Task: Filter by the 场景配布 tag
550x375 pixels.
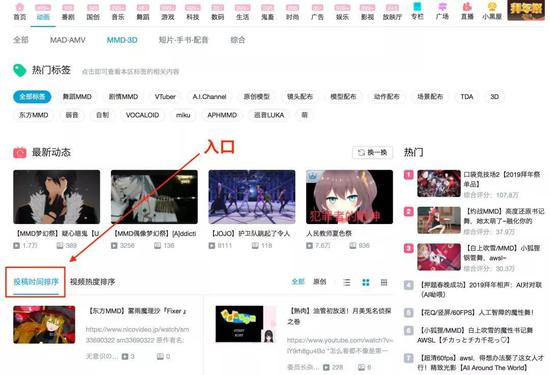Action: (x=430, y=97)
